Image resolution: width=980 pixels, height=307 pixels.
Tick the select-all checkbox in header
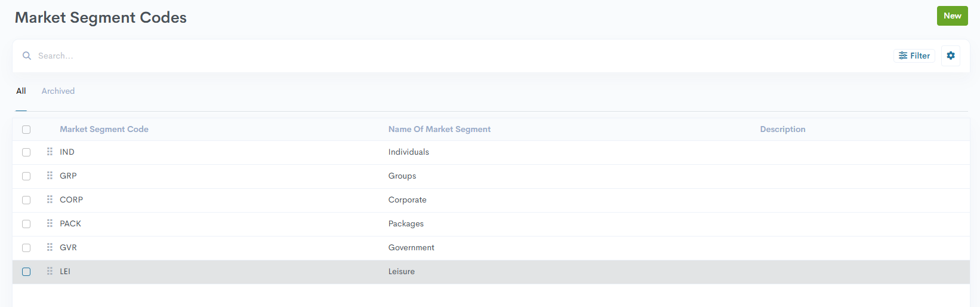[26, 130]
